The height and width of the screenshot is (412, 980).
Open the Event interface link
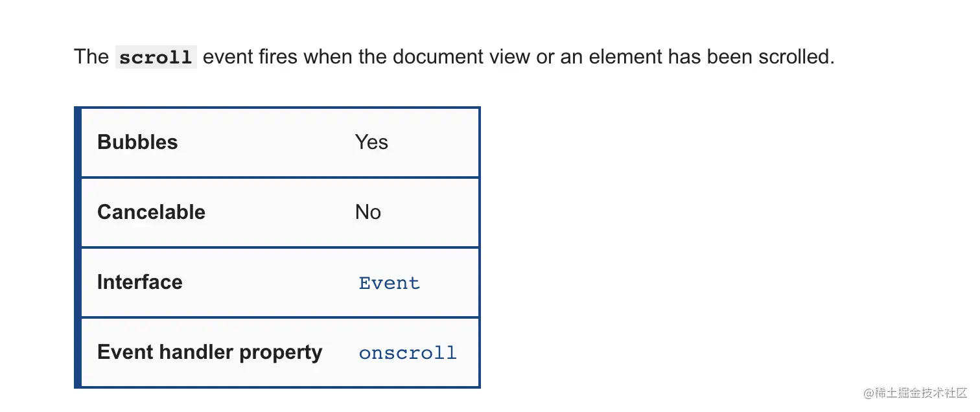pos(390,283)
